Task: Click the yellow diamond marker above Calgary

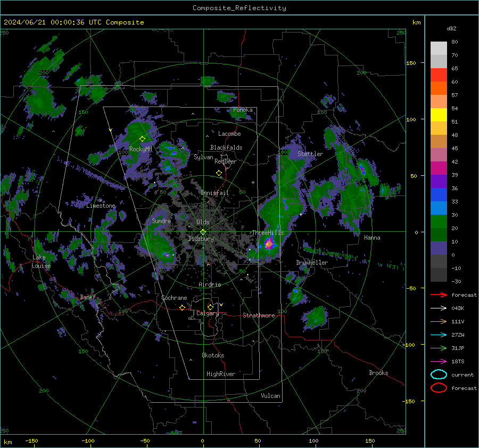Action: [210, 307]
